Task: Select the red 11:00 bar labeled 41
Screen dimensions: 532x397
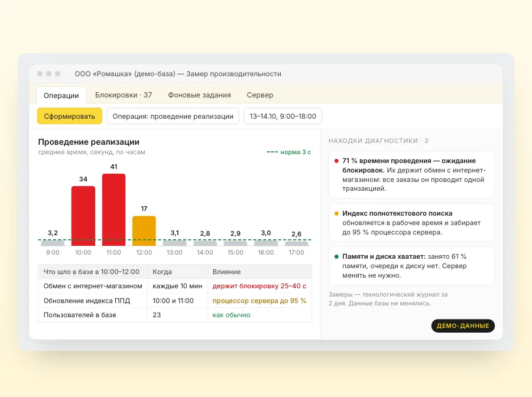Action: tap(113, 210)
